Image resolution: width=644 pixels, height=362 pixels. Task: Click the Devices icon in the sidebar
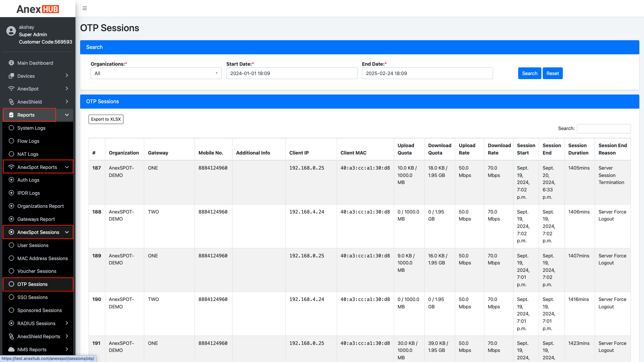pos(11,76)
